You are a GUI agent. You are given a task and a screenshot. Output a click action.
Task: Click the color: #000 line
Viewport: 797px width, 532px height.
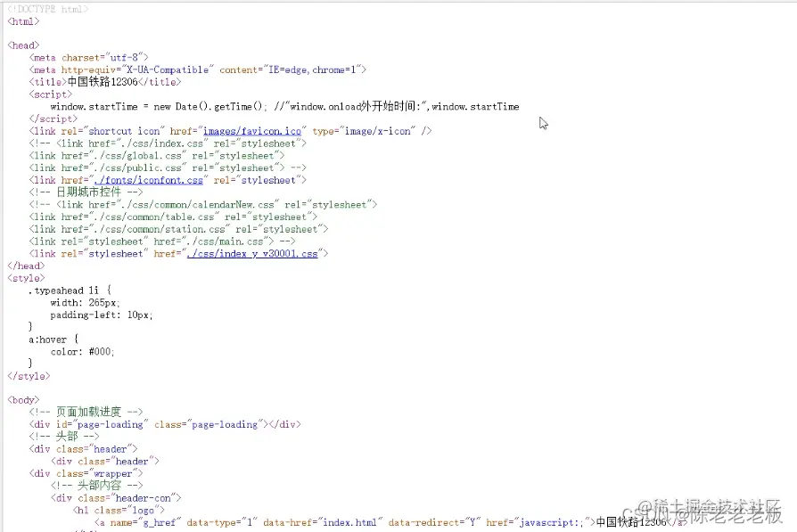[82, 351]
